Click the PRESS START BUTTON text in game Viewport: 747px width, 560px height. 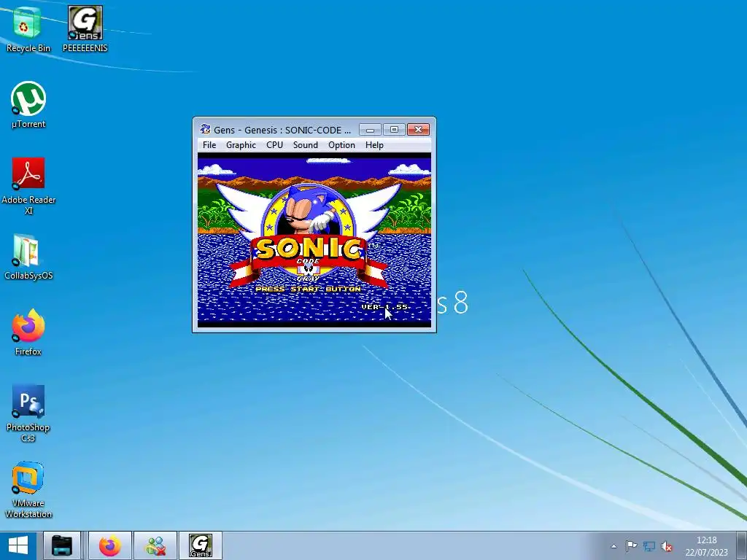[309, 289]
